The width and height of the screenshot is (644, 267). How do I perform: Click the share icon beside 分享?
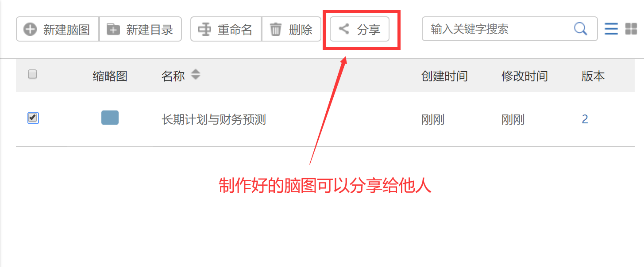(x=344, y=29)
